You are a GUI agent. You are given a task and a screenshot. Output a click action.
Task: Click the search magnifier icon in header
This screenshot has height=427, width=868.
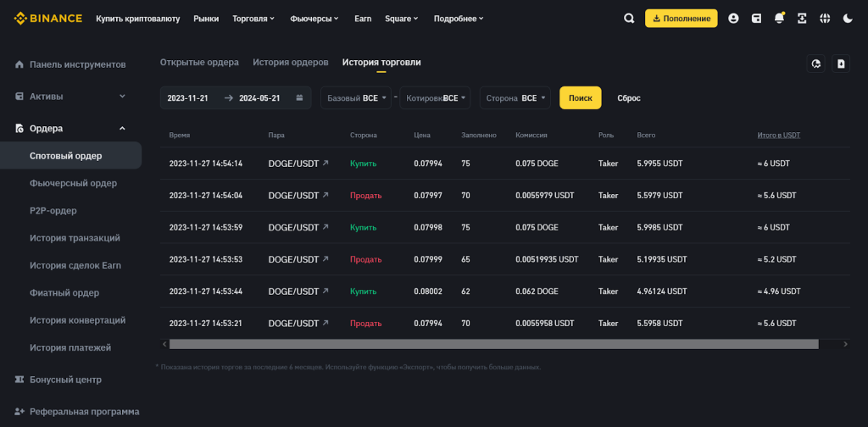pos(628,19)
